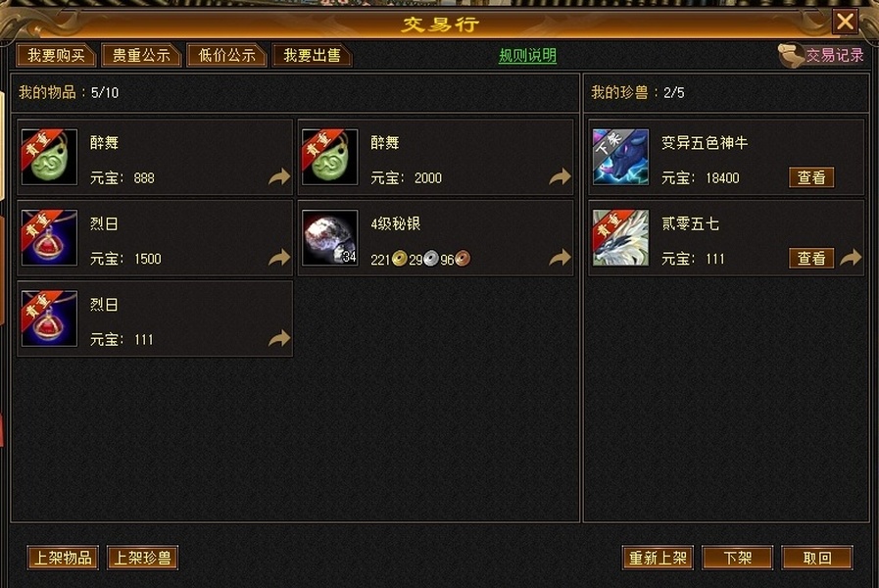Viewport: 879px width, 588px height.
Task: Open the 规则说明 link
Action: 527,56
